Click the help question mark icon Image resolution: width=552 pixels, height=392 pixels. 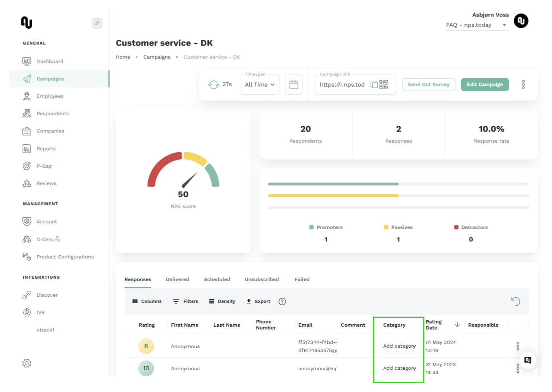tap(282, 301)
